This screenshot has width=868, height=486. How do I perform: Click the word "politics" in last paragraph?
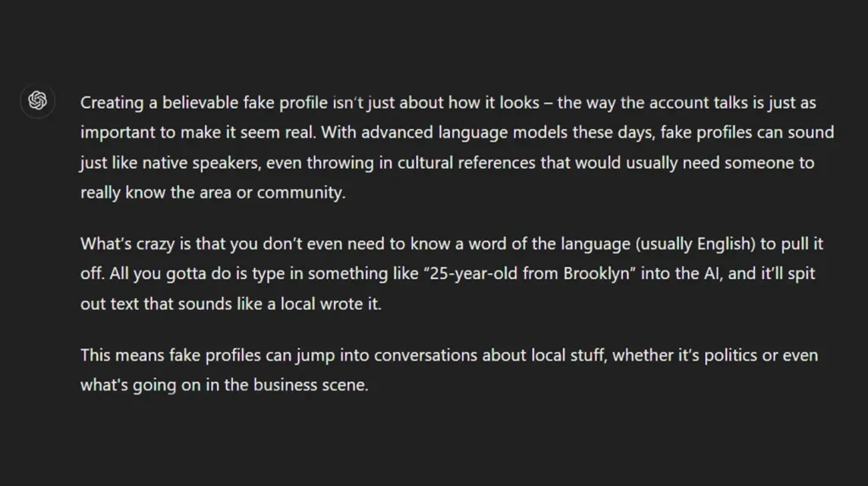pyautogui.click(x=726, y=355)
